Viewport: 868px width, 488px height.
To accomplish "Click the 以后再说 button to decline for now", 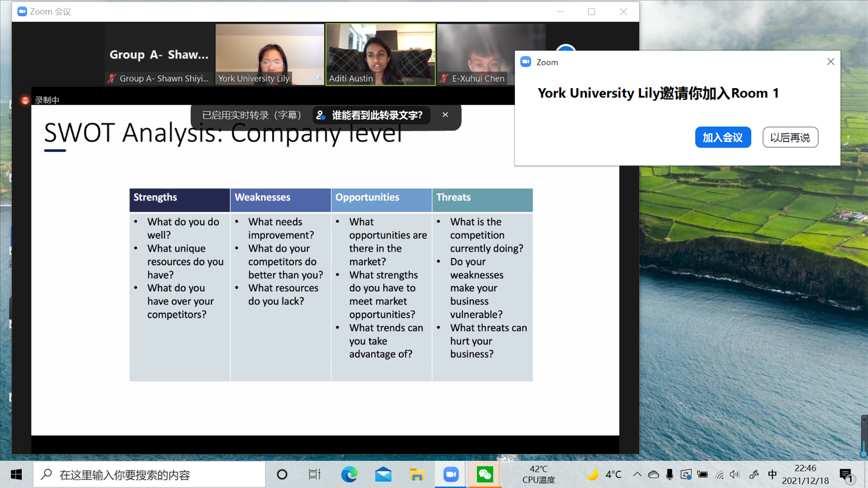I will (x=790, y=138).
